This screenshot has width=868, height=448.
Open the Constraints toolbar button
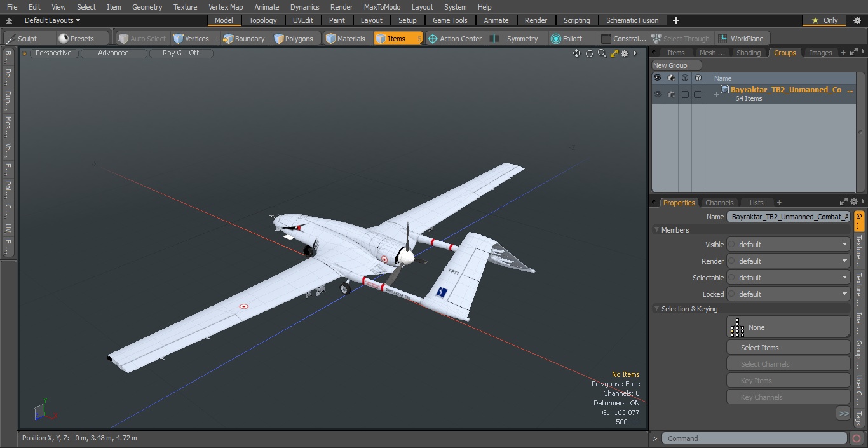624,39
